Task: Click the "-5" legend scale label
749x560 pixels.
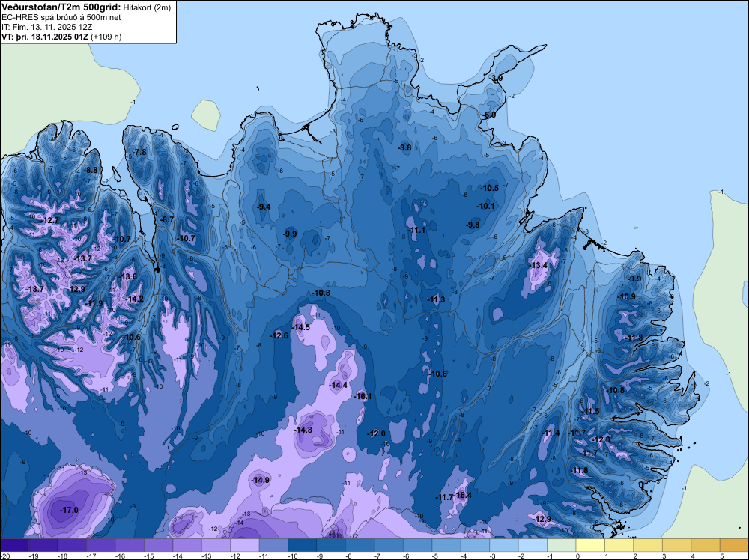Action: pos(436,556)
